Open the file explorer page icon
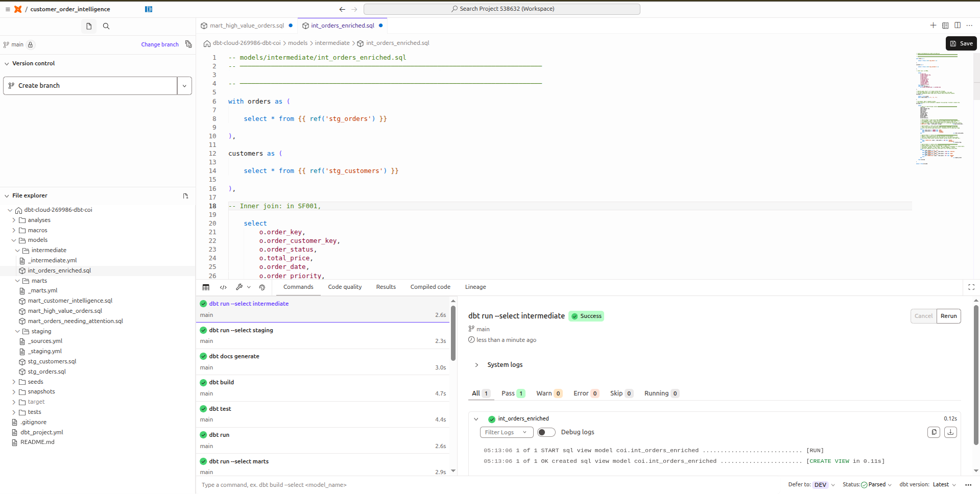This screenshot has height=494, width=980. pos(89,26)
